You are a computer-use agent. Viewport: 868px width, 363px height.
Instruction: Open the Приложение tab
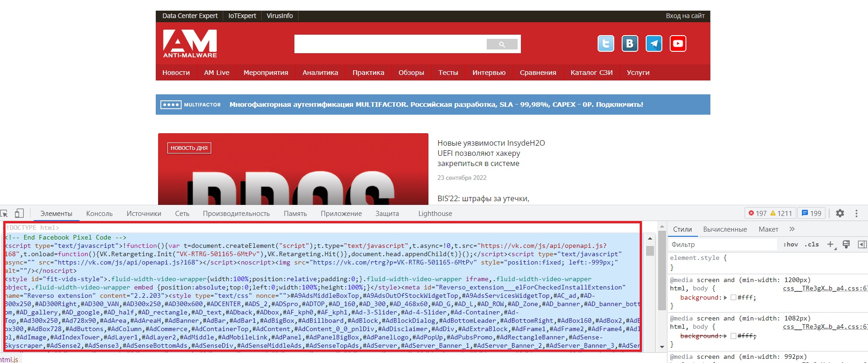pos(341,214)
